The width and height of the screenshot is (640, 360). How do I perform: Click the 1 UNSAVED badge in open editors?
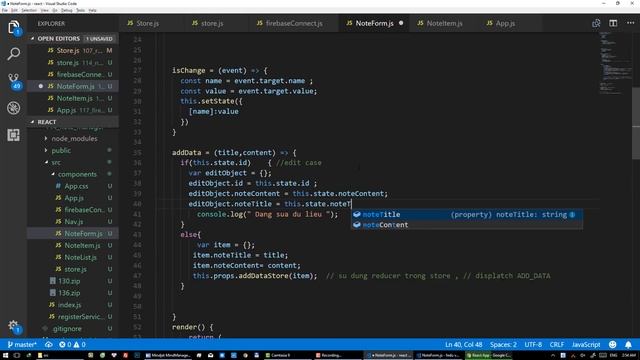99,39
